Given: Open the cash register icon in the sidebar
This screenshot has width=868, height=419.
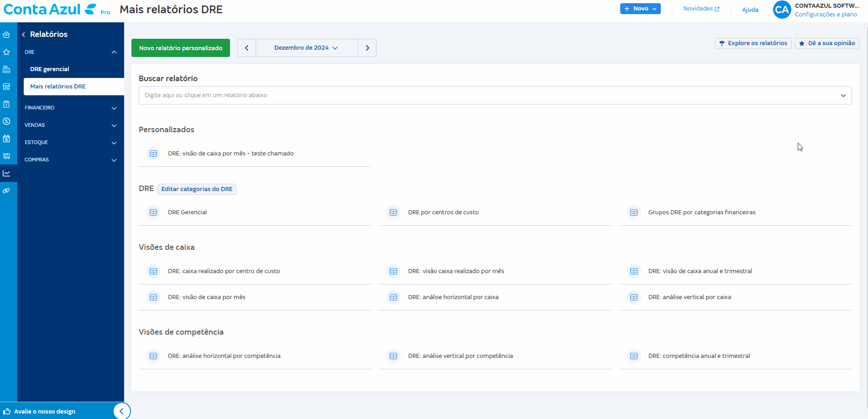Looking at the screenshot, I should coord(6,69).
